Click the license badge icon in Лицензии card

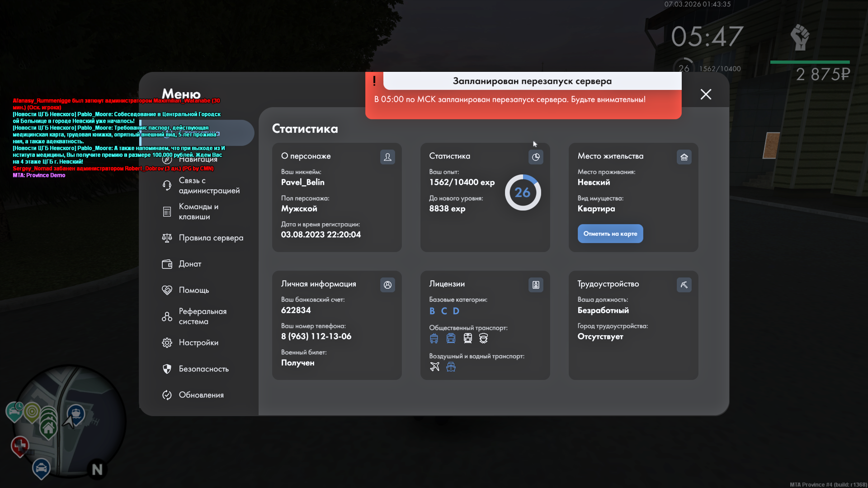pyautogui.click(x=536, y=285)
